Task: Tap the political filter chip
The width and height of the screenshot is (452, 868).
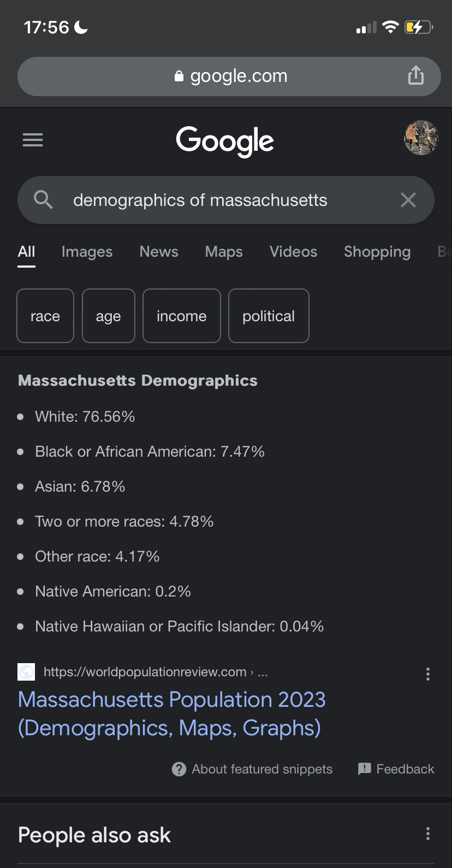Action: coord(269,316)
